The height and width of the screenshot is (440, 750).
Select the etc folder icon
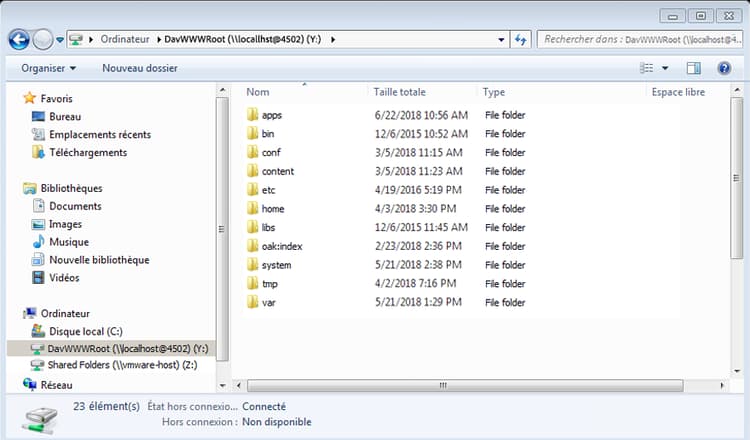coord(253,190)
